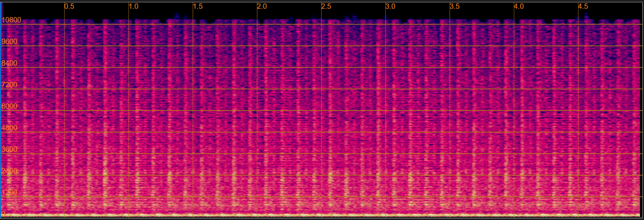Viewport: 644px width, 220px height.
Task: Click where 2.0 s gridline crosses 6000 Hz line
Action: [x=257, y=110]
